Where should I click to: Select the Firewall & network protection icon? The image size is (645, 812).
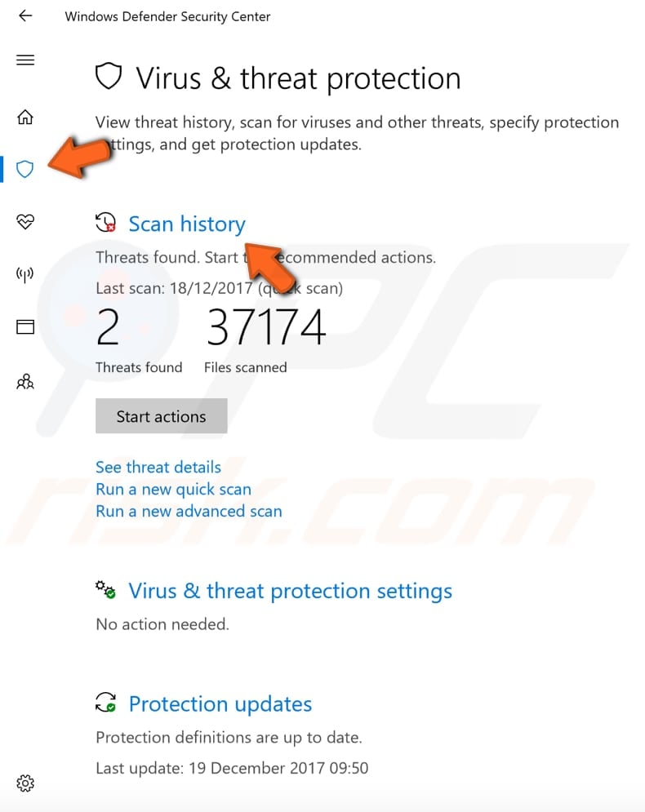[24, 274]
